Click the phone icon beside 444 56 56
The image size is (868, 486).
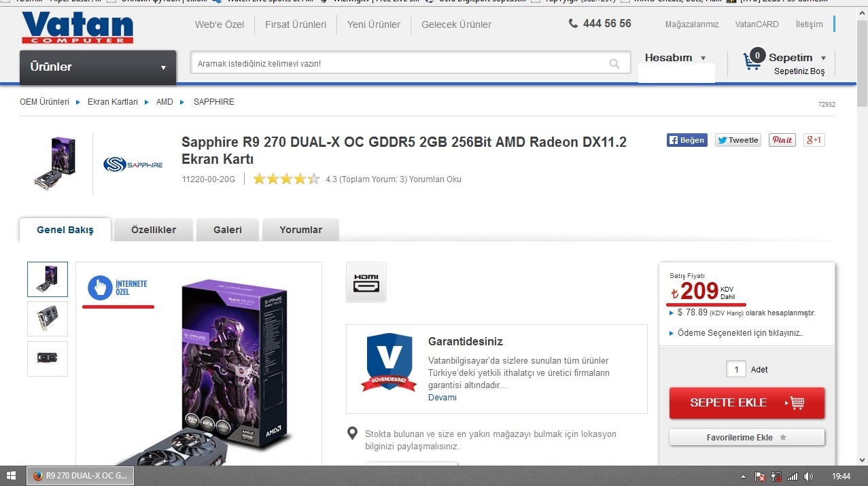click(x=574, y=24)
